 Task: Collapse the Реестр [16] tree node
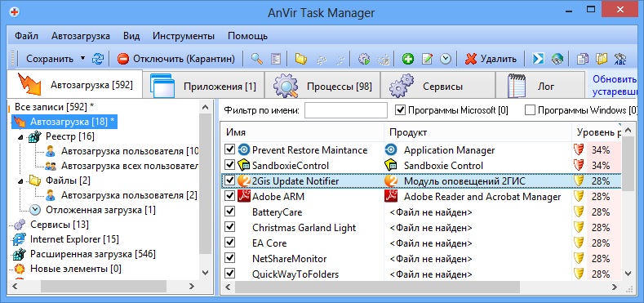[20, 136]
